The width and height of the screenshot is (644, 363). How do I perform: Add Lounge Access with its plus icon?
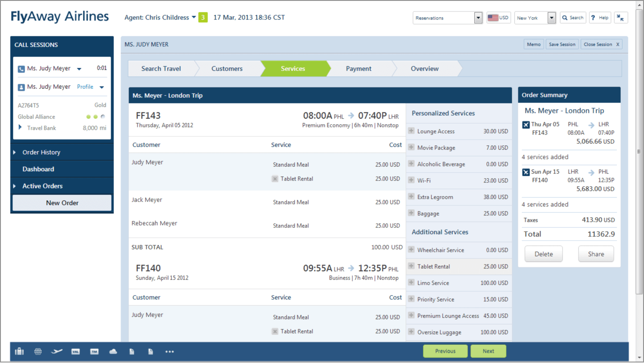(x=411, y=131)
